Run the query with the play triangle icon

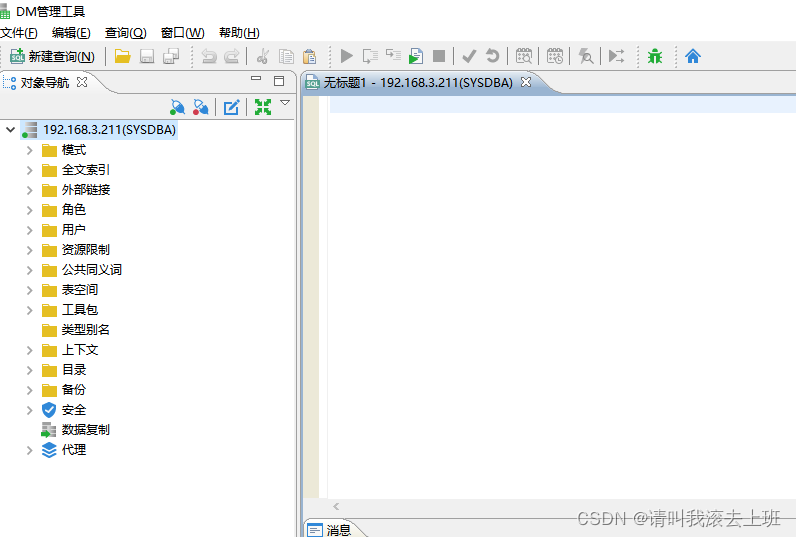347,56
